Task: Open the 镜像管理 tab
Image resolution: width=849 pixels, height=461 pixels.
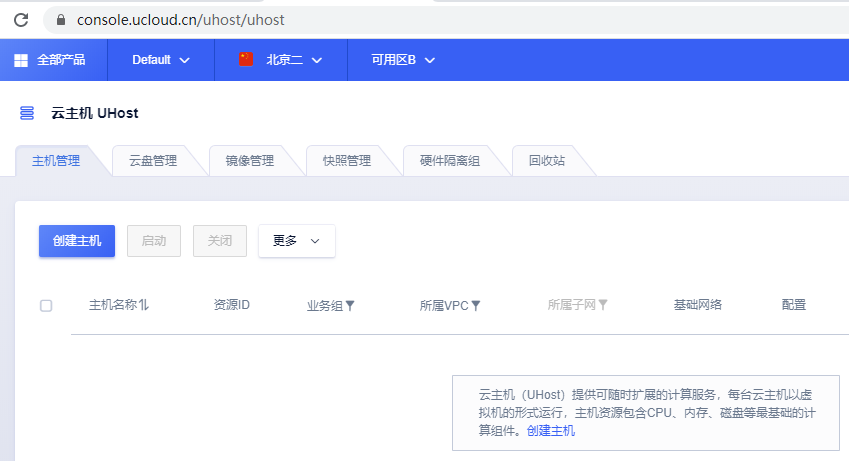Action: (x=250, y=161)
